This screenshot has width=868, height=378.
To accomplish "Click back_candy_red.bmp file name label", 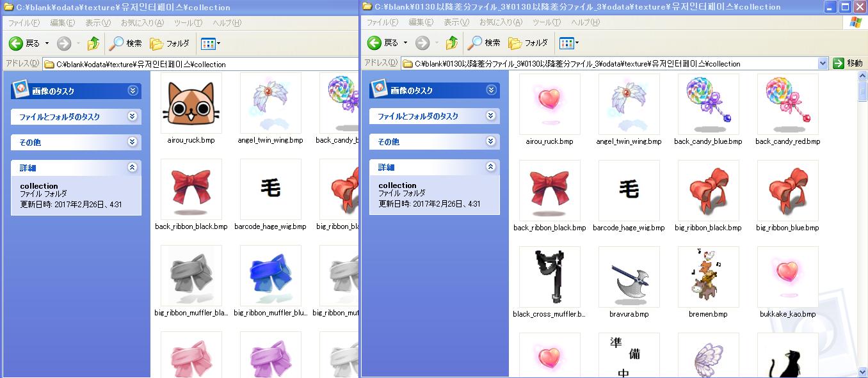I will [788, 141].
